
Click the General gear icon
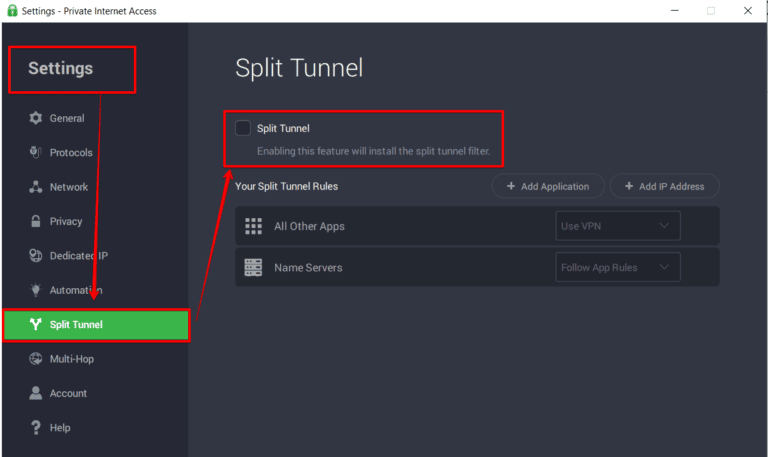[36, 118]
